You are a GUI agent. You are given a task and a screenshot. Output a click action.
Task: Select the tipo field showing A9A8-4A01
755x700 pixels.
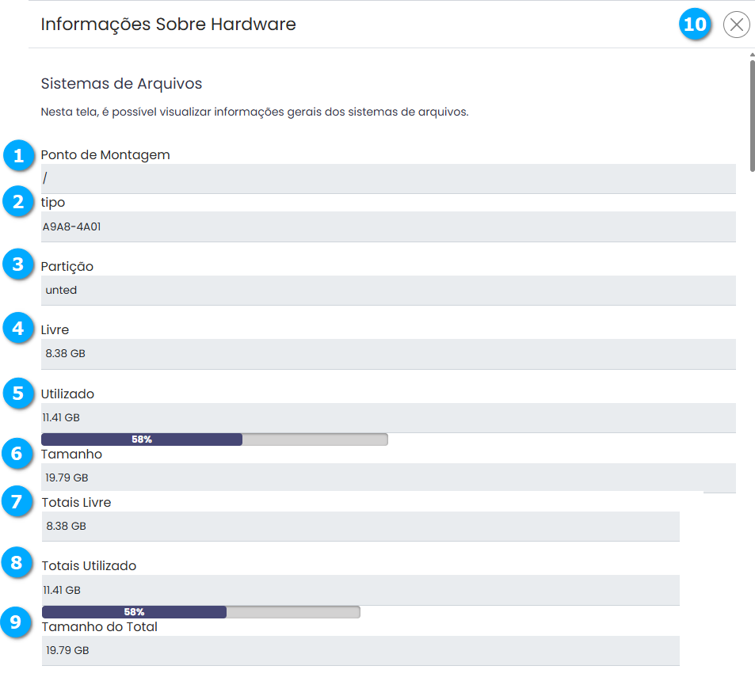388,226
